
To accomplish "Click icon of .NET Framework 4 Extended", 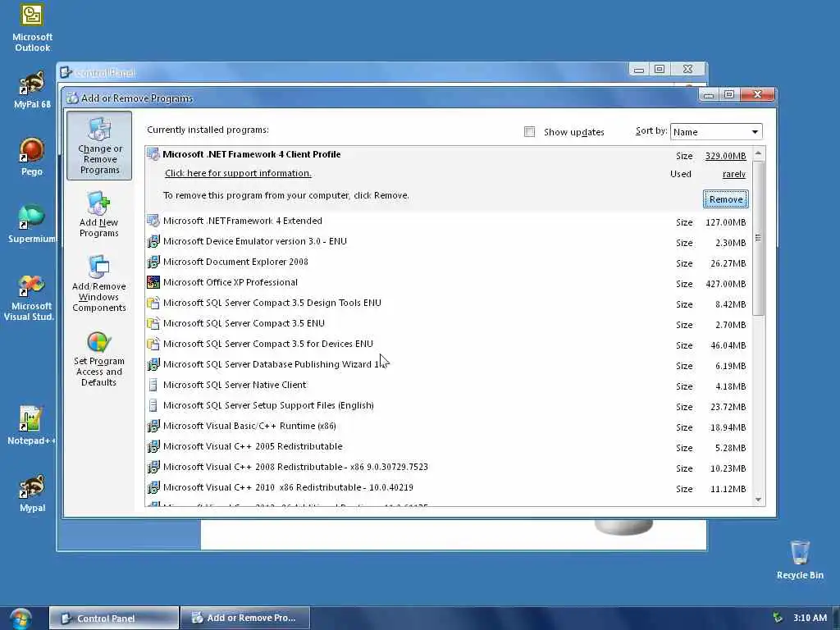I will pyautogui.click(x=153, y=221).
